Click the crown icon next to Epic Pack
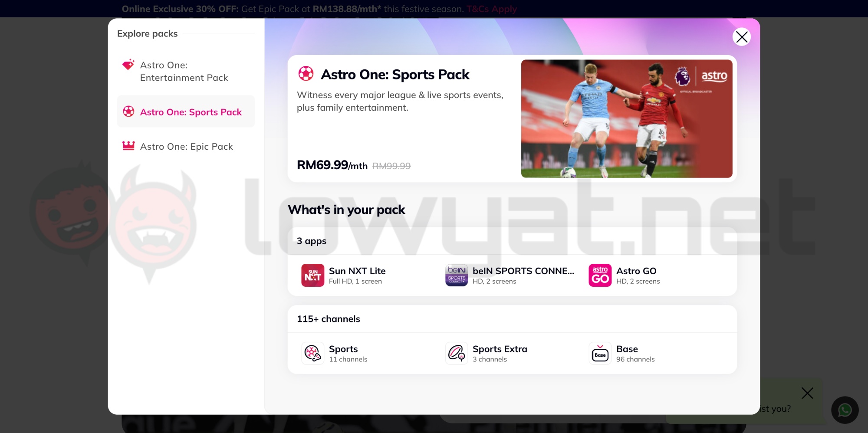This screenshot has width=868, height=433. coord(128,146)
